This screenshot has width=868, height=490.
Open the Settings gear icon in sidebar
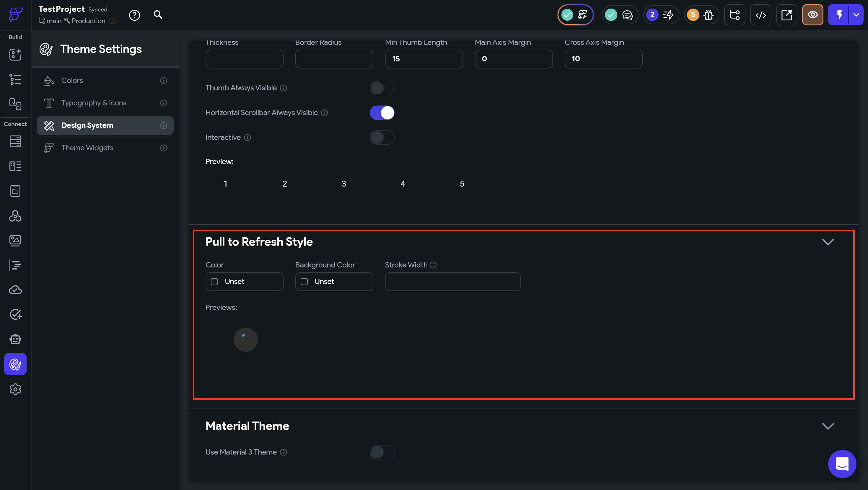point(15,389)
